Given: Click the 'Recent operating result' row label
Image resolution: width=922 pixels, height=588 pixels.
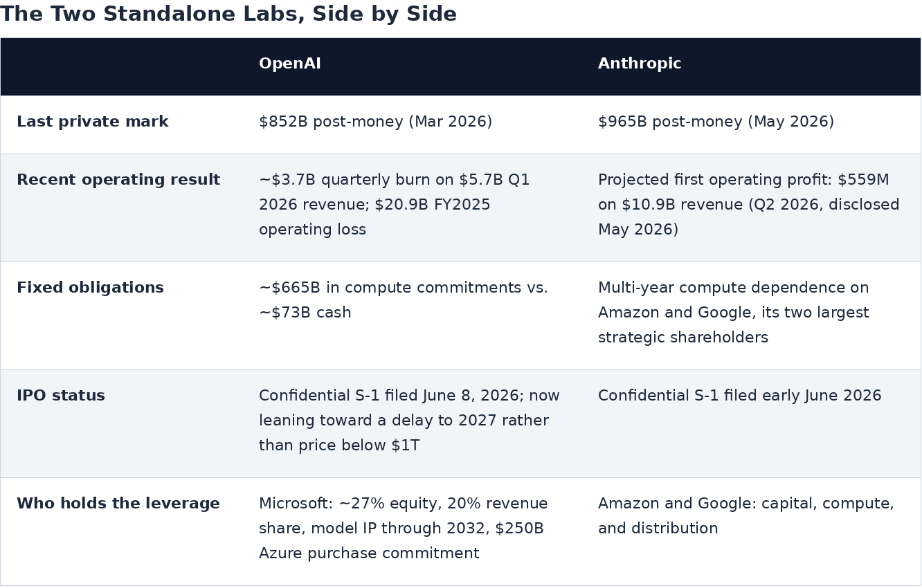Looking at the screenshot, I should coord(118,180).
